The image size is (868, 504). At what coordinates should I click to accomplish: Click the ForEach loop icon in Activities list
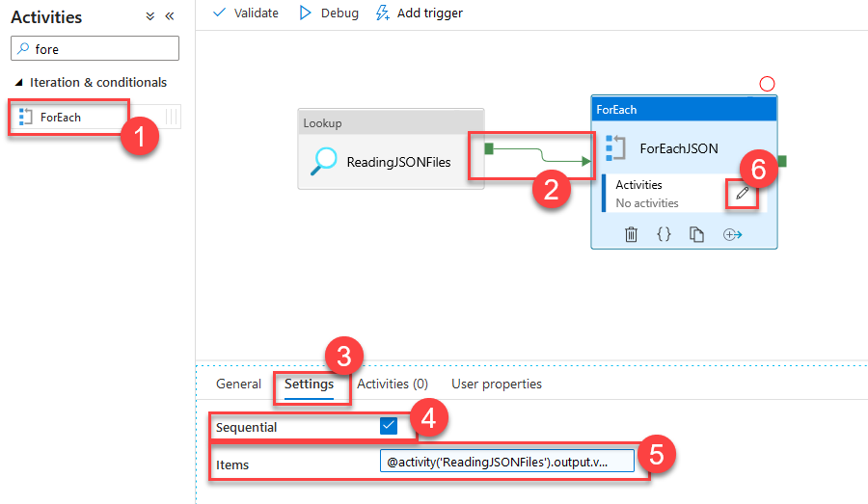coord(25,118)
